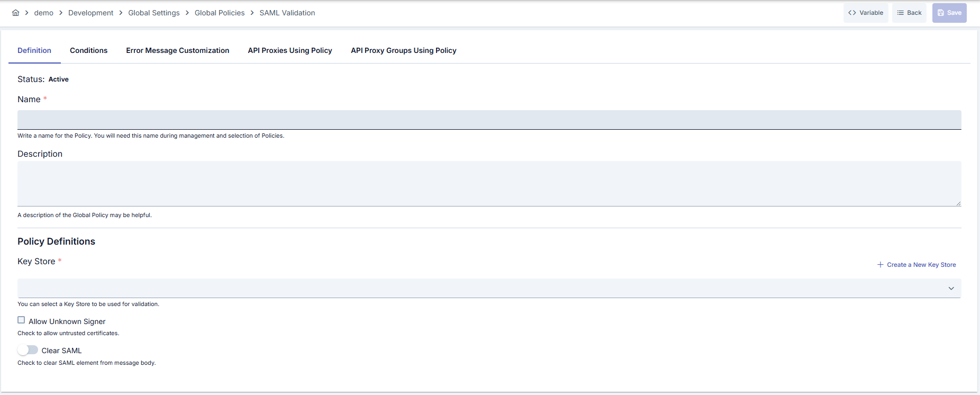Viewport: 980px width, 395px height.
Task: Click the Save disk icon
Action: click(941, 13)
